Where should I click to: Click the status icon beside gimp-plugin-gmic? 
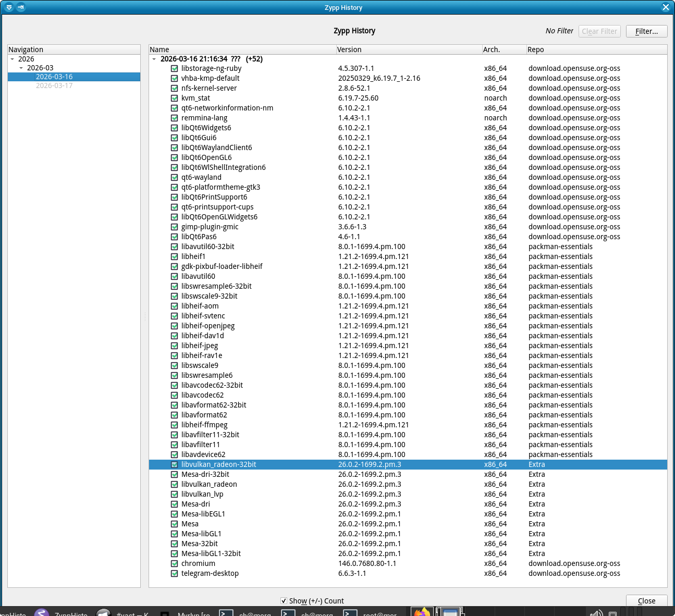pos(175,227)
